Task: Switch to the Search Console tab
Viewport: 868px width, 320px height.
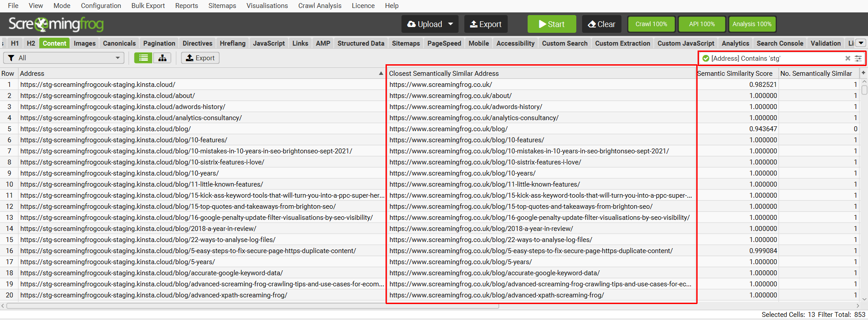Action: pyautogui.click(x=779, y=43)
